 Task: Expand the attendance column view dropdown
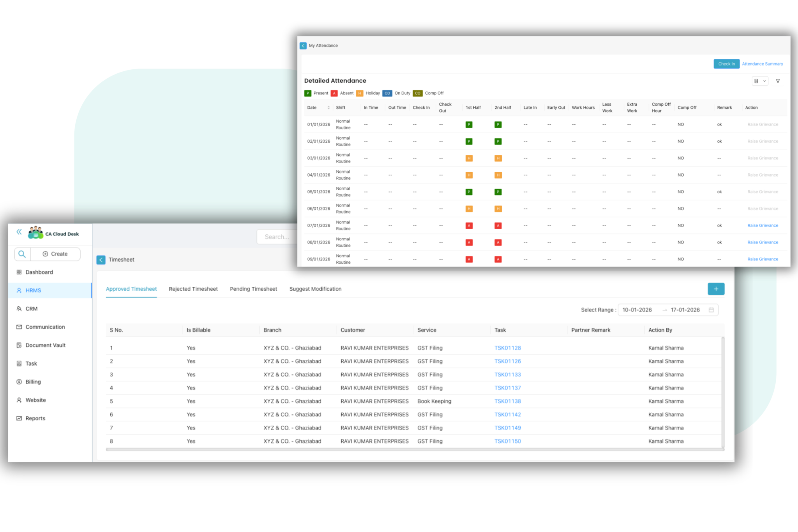click(759, 81)
